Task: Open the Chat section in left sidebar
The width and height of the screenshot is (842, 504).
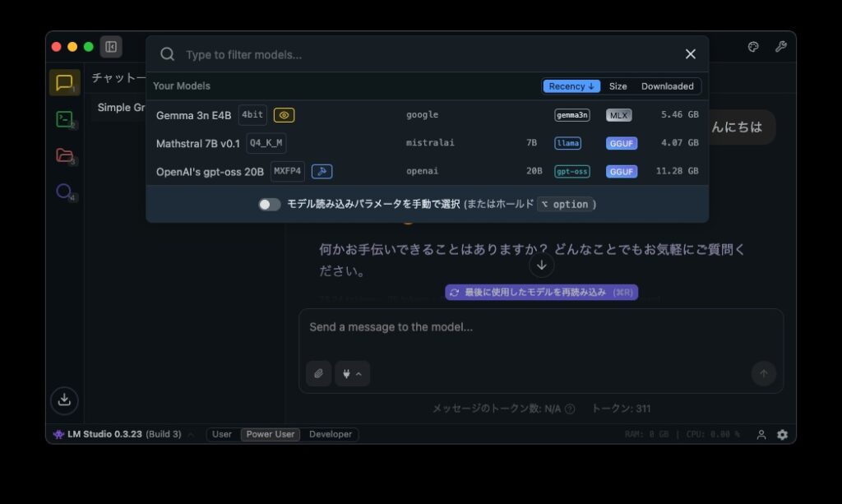Action: (65, 82)
